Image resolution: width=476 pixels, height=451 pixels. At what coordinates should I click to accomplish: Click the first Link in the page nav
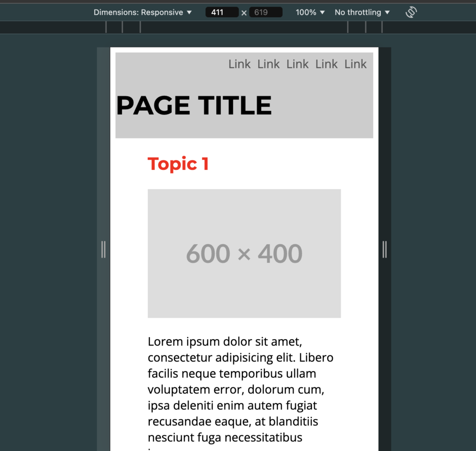pos(239,64)
